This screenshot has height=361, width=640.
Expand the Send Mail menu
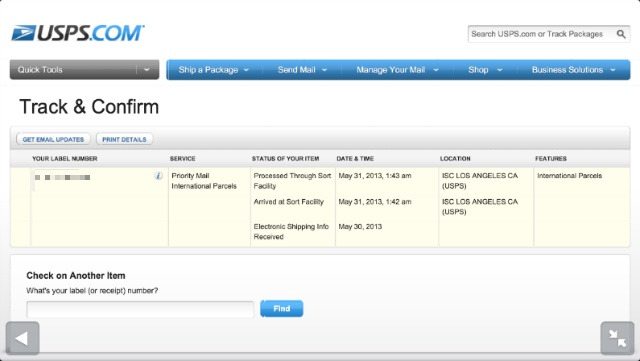coord(302,70)
